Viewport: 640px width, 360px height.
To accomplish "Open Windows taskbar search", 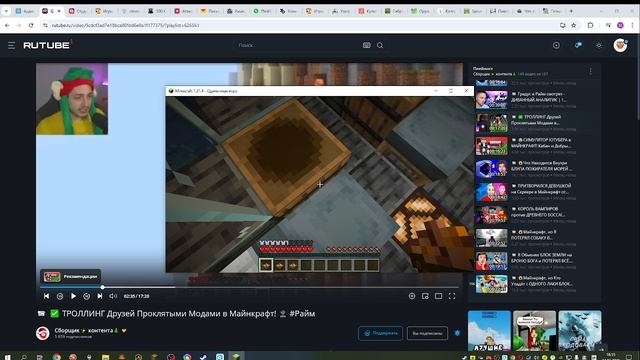I will click(24, 357).
